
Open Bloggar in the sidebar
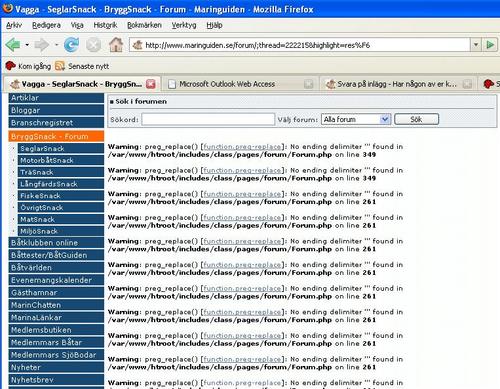[56, 110]
